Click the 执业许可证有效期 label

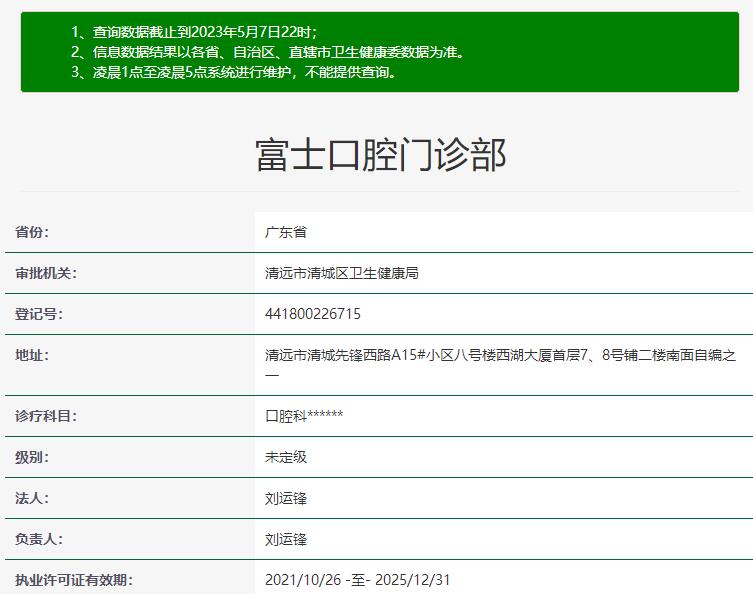coord(73,580)
